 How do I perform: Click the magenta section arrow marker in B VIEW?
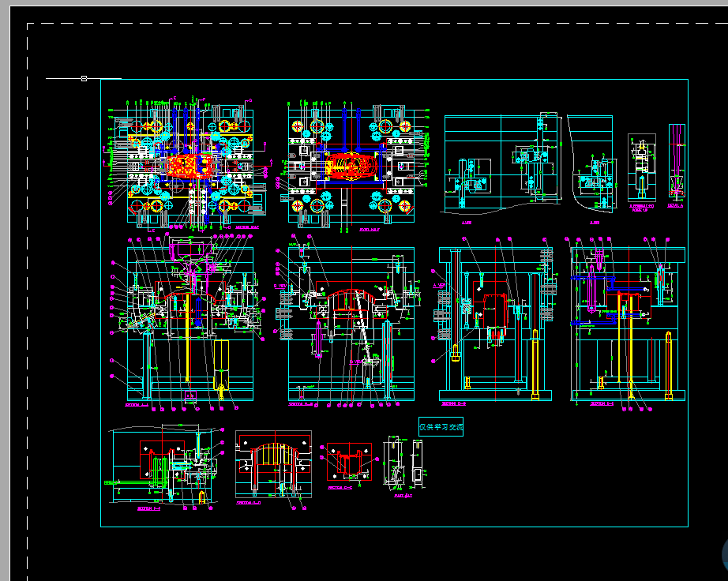357,361
